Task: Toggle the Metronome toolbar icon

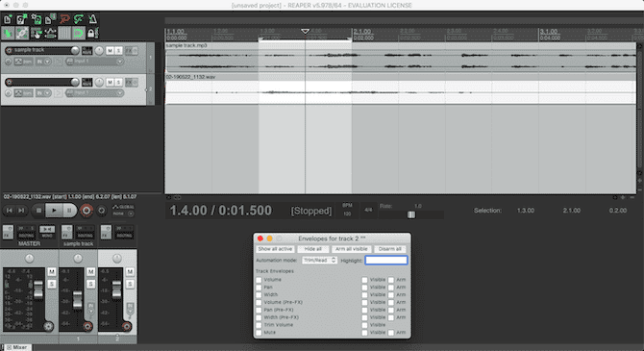Action: pos(93,19)
